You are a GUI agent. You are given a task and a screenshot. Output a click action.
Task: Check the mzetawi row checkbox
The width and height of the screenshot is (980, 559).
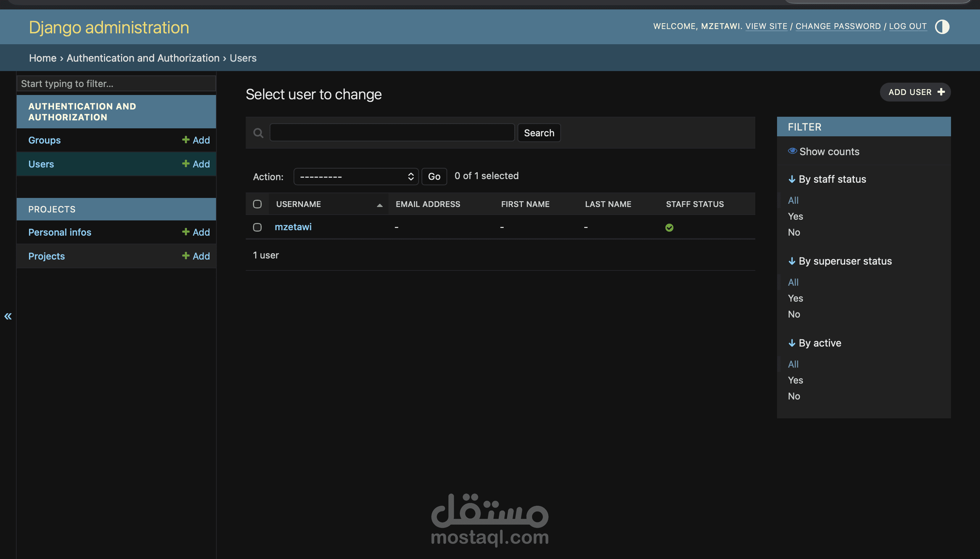tap(257, 227)
